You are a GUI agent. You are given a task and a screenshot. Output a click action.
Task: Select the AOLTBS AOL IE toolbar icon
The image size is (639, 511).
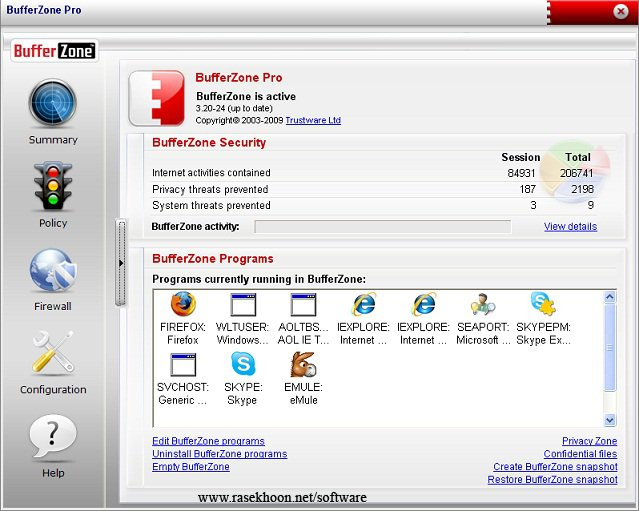(303, 305)
